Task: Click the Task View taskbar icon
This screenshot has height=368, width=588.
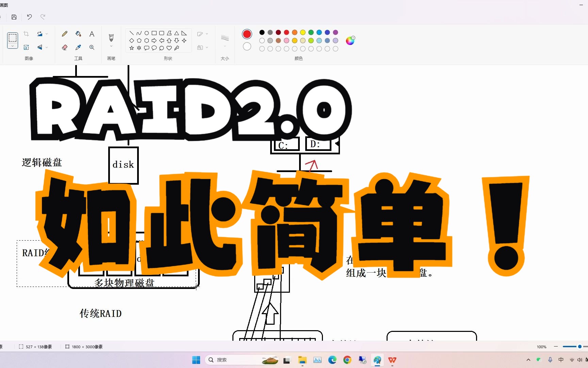Action: point(287,360)
